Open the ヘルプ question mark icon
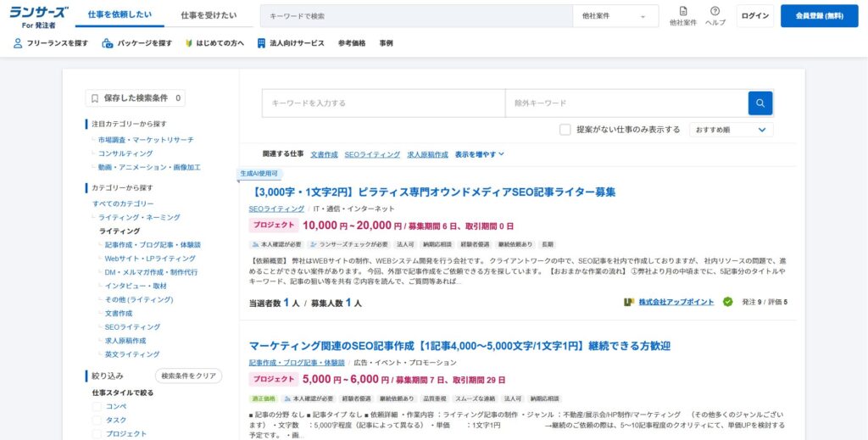868x440 pixels. pos(715,11)
